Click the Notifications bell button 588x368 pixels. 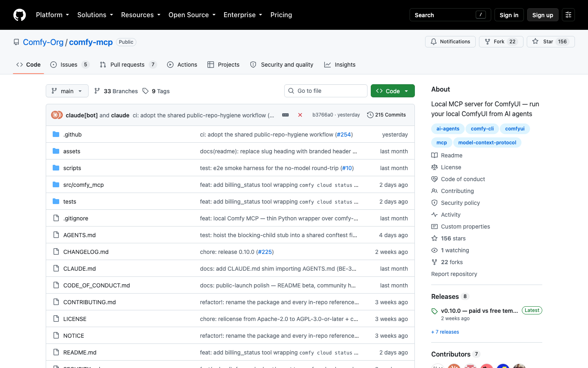click(450, 42)
